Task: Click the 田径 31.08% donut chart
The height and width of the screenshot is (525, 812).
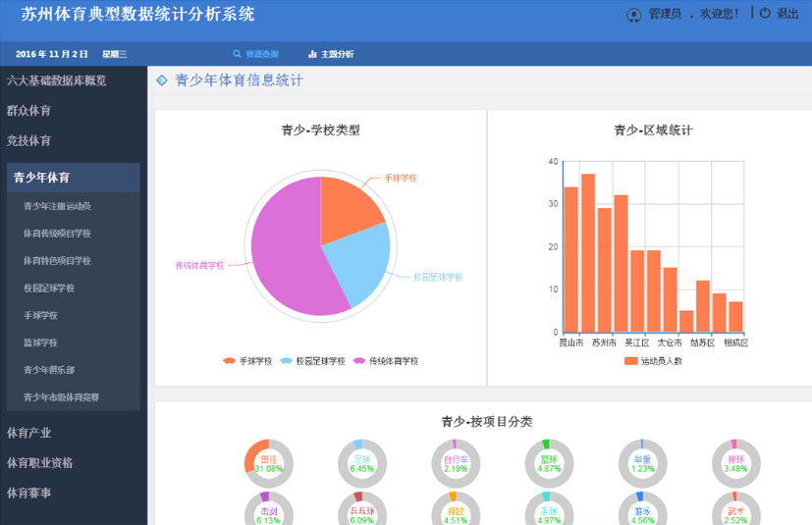Action: [269, 463]
